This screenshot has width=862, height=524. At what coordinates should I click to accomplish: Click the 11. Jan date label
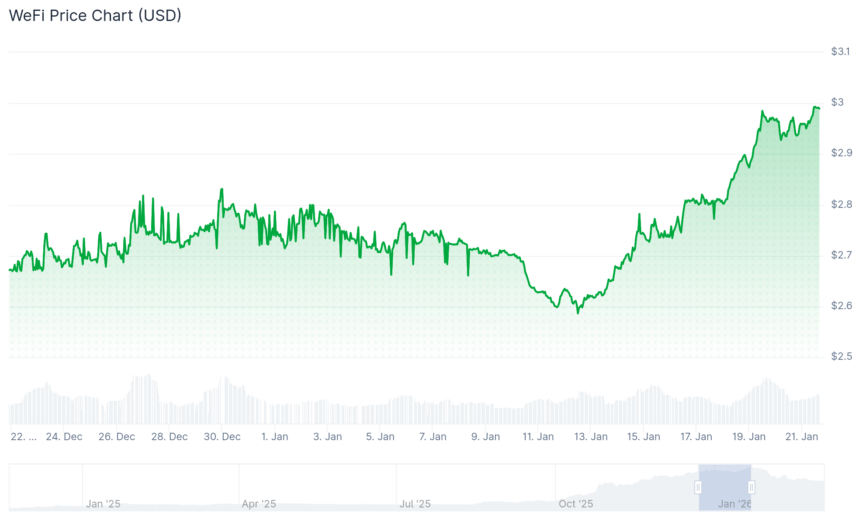point(538,437)
